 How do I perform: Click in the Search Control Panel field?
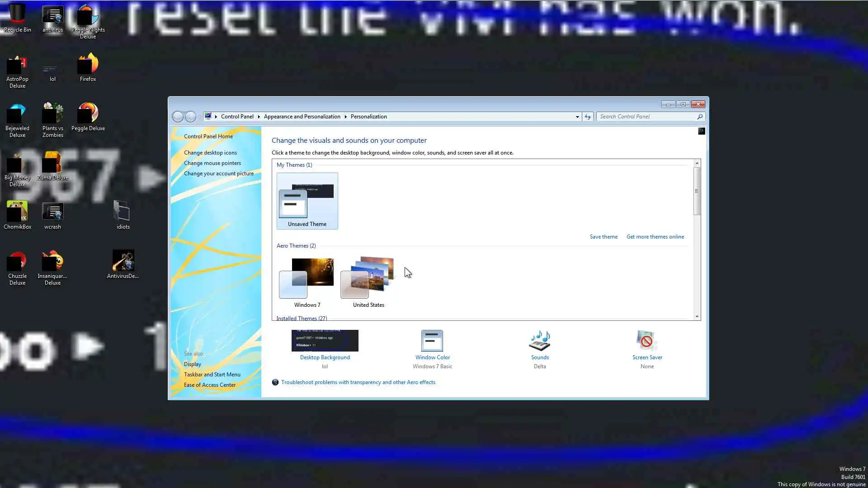646,117
